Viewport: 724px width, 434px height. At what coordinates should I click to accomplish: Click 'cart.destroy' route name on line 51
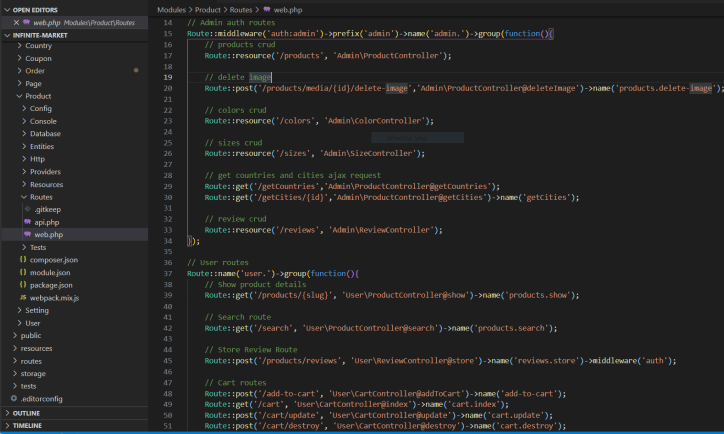(525, 426)
